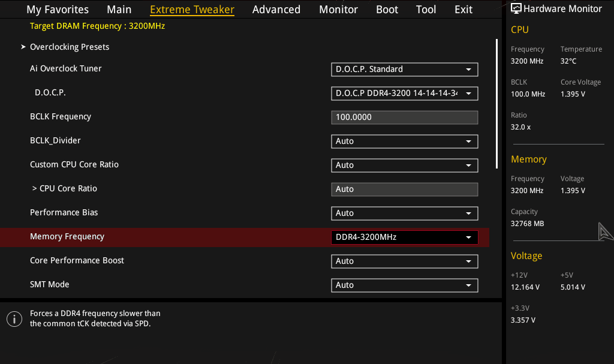Open the Performance Bias dropdown
This screenshot has width=614, height=364.
point(405,213)
